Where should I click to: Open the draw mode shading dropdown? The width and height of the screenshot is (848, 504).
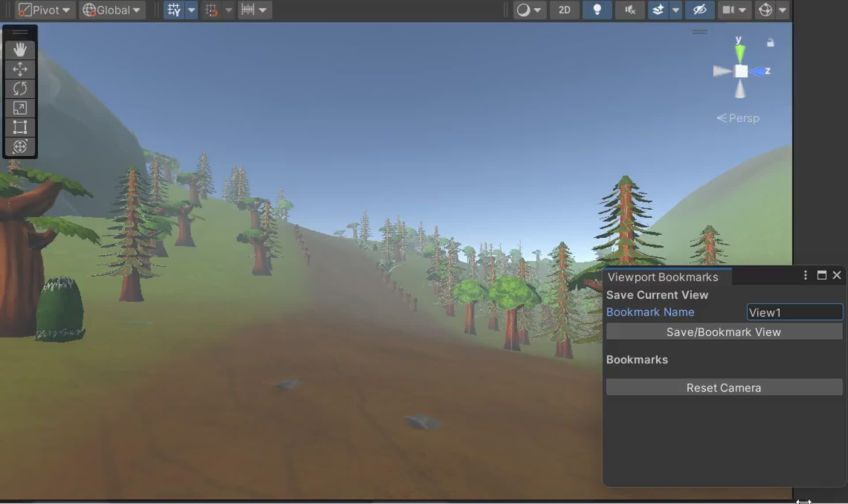pos(529,10)
